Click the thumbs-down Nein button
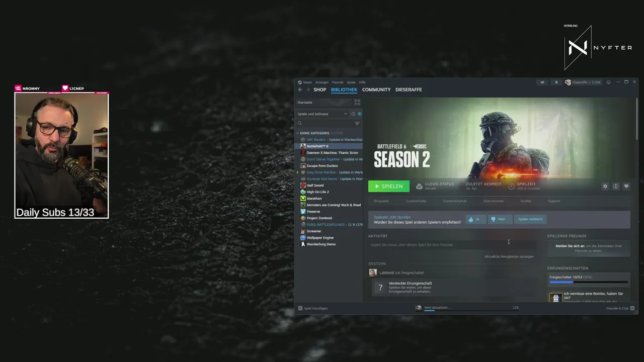The width and height of the screenshot is (644, 362). (x=499, y=219)
